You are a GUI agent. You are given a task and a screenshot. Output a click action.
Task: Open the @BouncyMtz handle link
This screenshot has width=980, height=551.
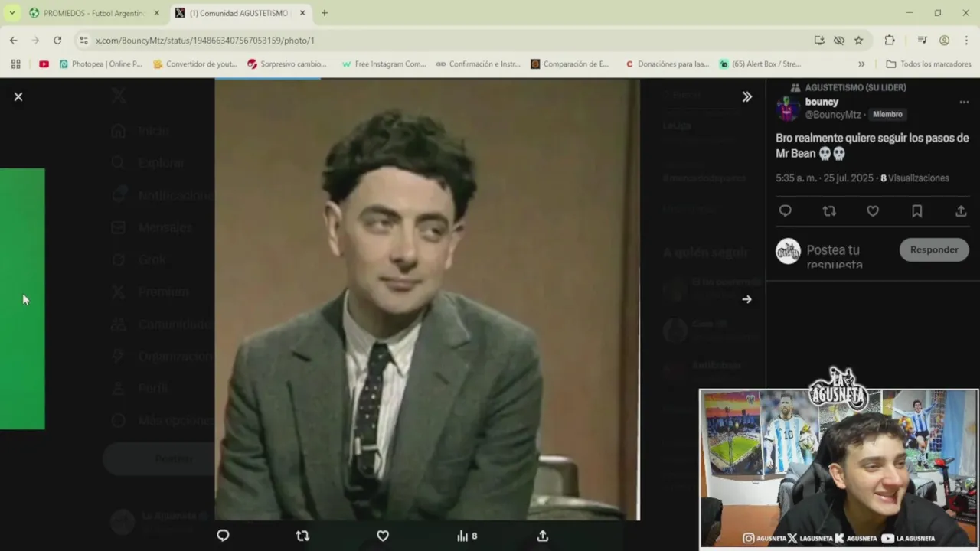pos(833,115)
